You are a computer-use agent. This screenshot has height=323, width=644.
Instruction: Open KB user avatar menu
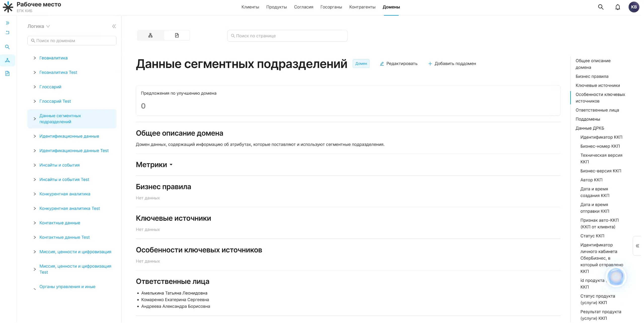[x=634, y=7]
